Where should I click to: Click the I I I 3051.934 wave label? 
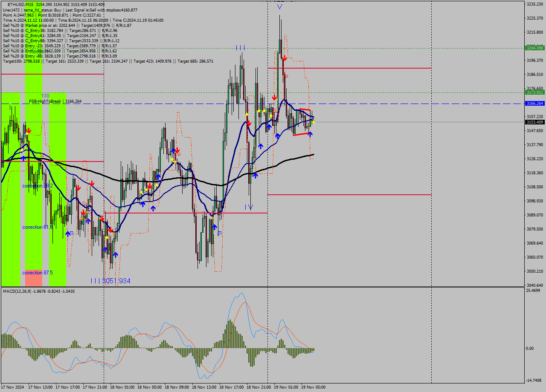(x=110, y=281)
